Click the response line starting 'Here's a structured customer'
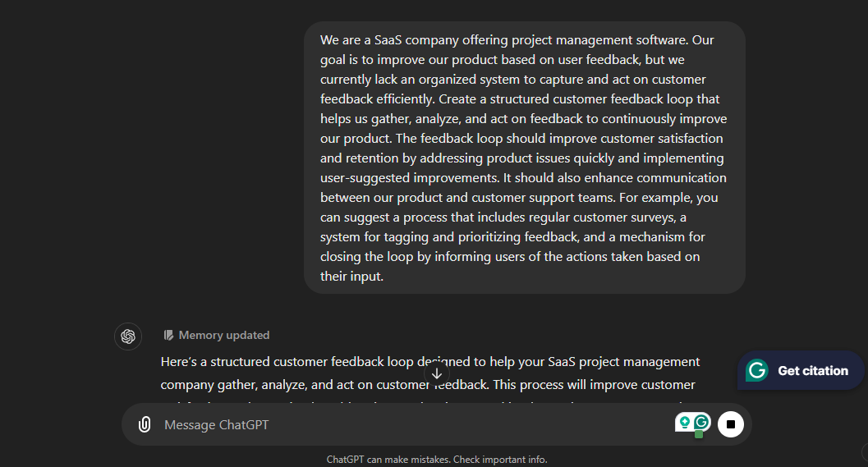The width and height of the screenshot is (868, 467). pos(430,362)
